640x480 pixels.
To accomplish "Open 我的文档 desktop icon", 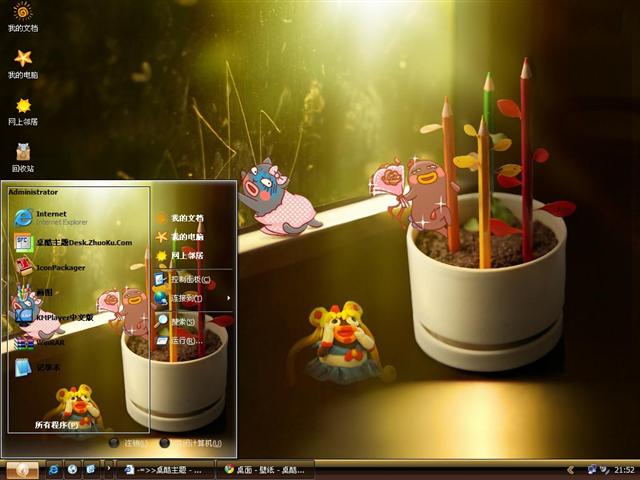I will (23, 17).
